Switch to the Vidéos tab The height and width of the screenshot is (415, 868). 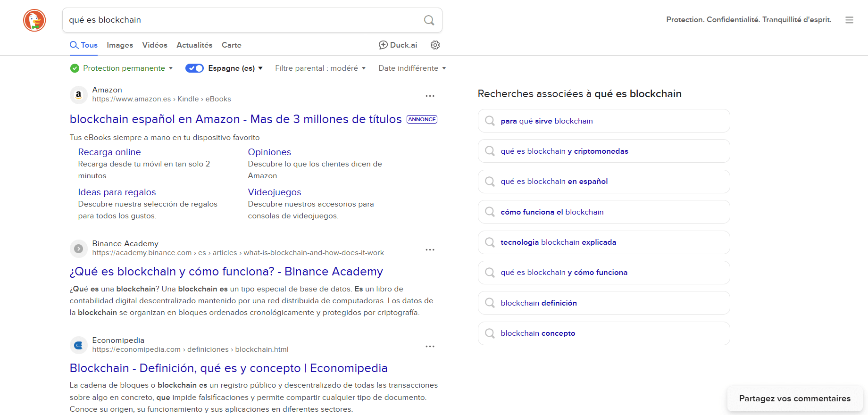155,45
